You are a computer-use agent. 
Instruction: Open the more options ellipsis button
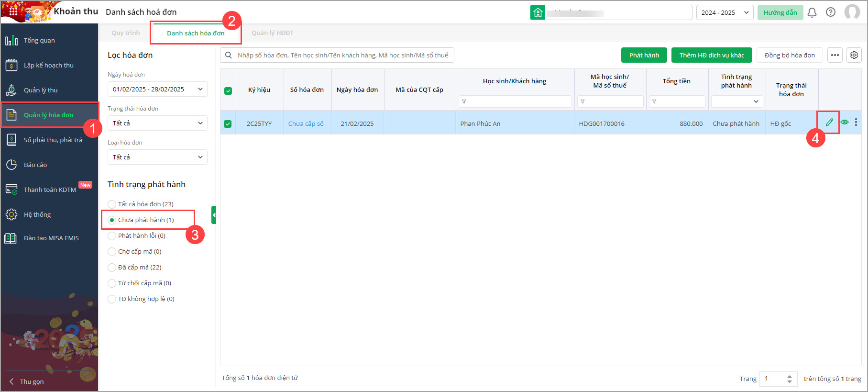835,55
